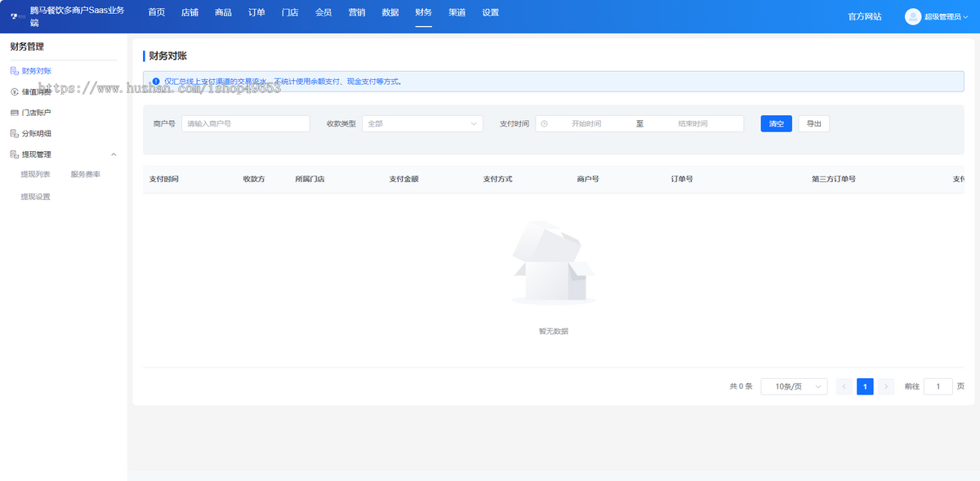Click the 所属门店 column header

(310, 179)
